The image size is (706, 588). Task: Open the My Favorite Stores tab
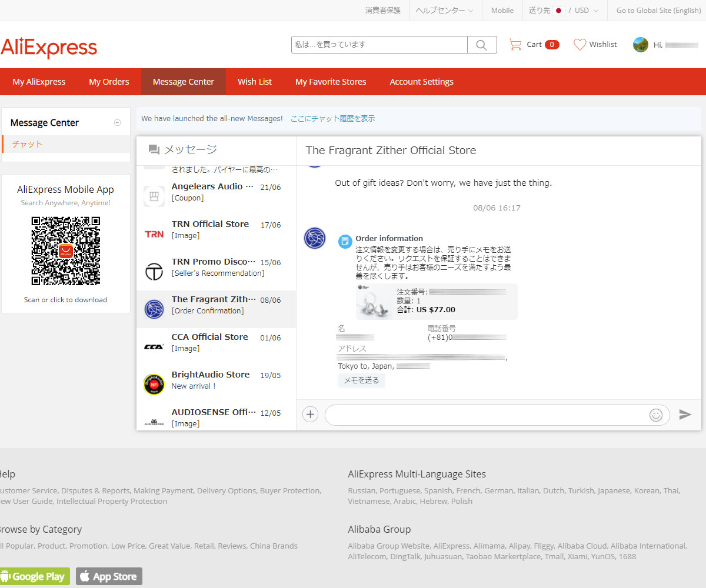pos(331,82)
